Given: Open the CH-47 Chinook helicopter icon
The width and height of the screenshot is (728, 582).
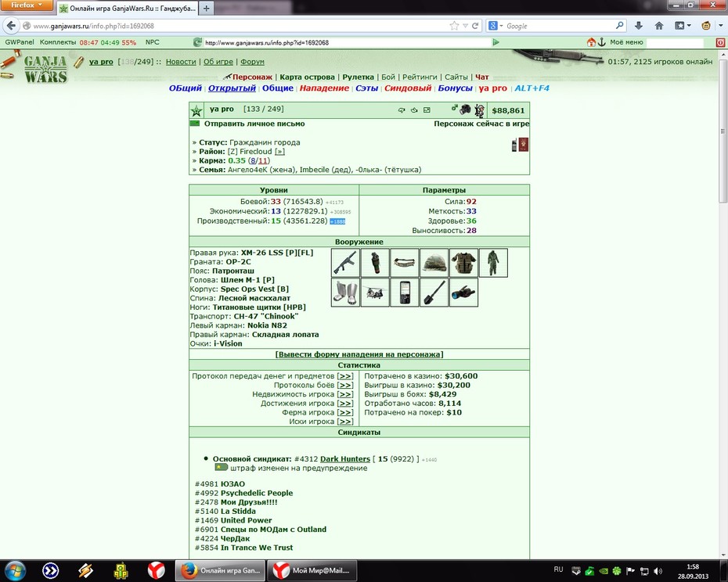Looking at the screenshot, I should click(375, 293).
